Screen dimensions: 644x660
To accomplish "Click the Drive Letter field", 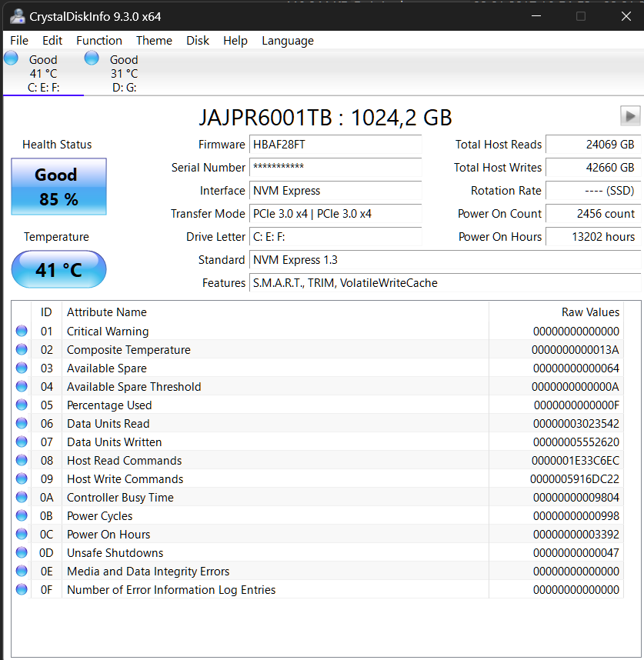I will pyautogui.click(x=335, y=237).
